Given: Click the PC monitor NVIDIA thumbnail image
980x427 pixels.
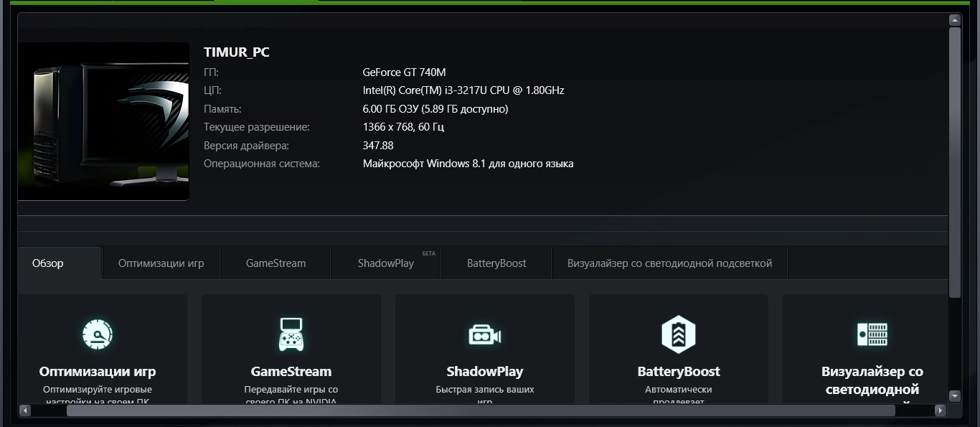Looking at the screenshot, I should [103, 121].
